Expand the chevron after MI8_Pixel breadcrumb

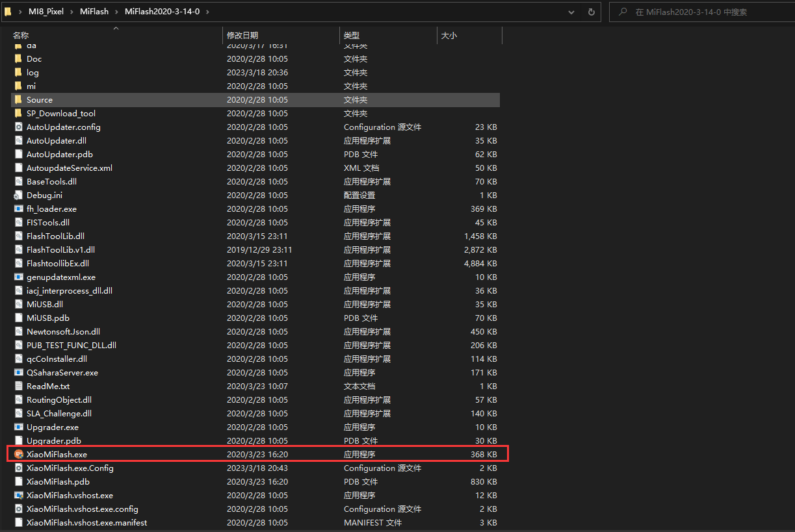(x=72, y=12)
